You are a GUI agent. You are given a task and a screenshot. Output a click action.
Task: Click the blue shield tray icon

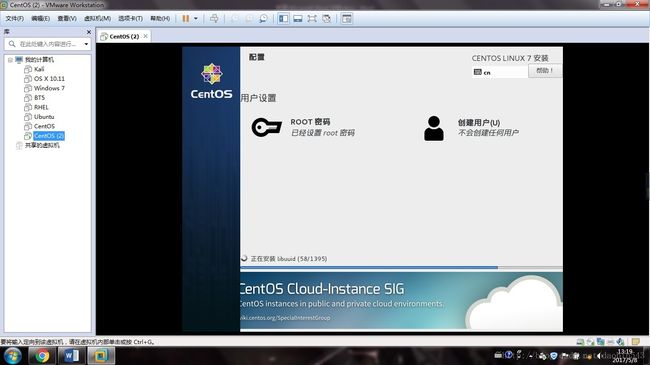point(553,356)
